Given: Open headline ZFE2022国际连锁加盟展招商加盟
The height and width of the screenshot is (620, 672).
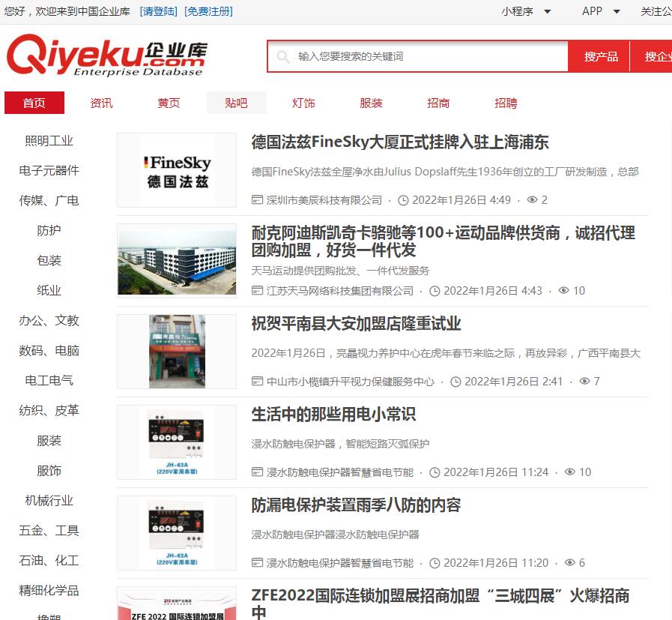Looking at the screenshot, I should (441, 604).
